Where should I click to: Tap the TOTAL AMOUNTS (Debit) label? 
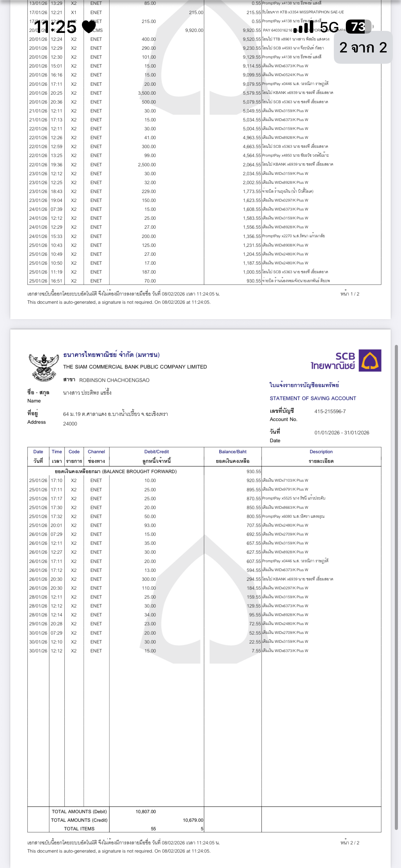(x=79, y=811)
